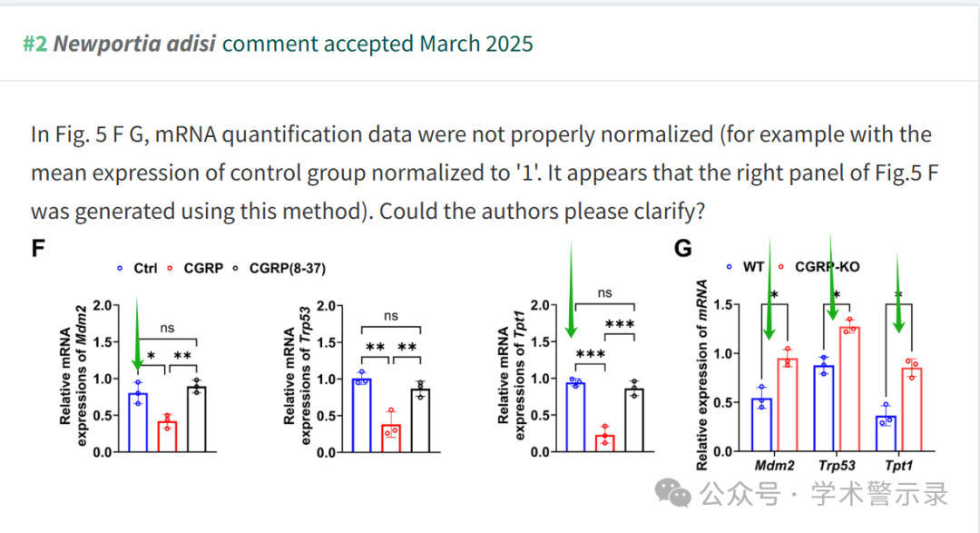
Task: Click the Mdm2 x-axis label in panel G
Action: 774,466
